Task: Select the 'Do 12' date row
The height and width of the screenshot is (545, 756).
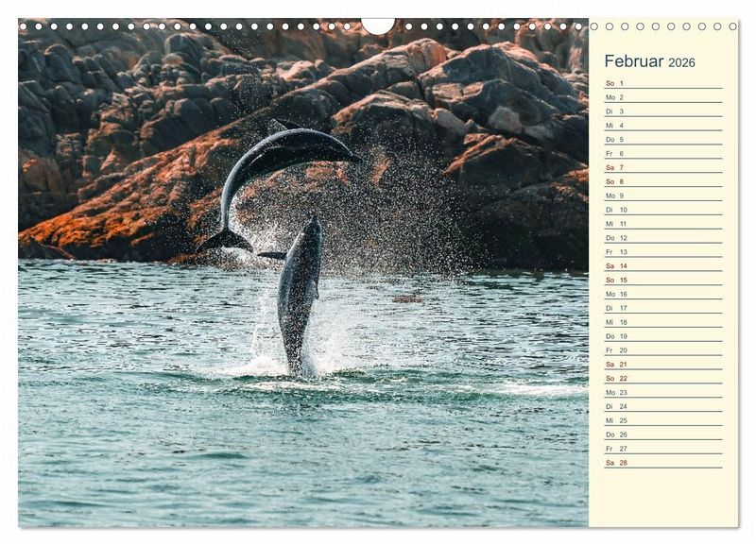Action: click(x=663, y=238)
